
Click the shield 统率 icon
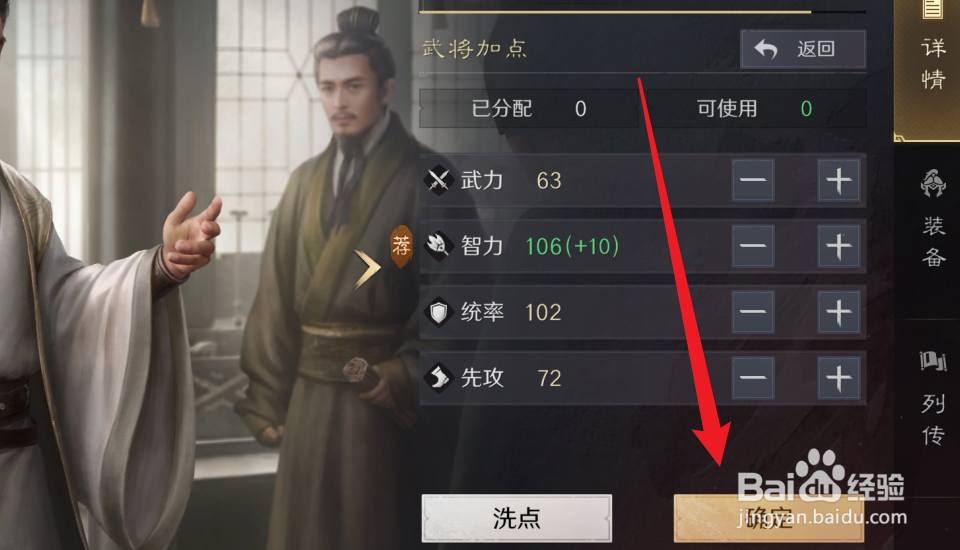[439, 312]
